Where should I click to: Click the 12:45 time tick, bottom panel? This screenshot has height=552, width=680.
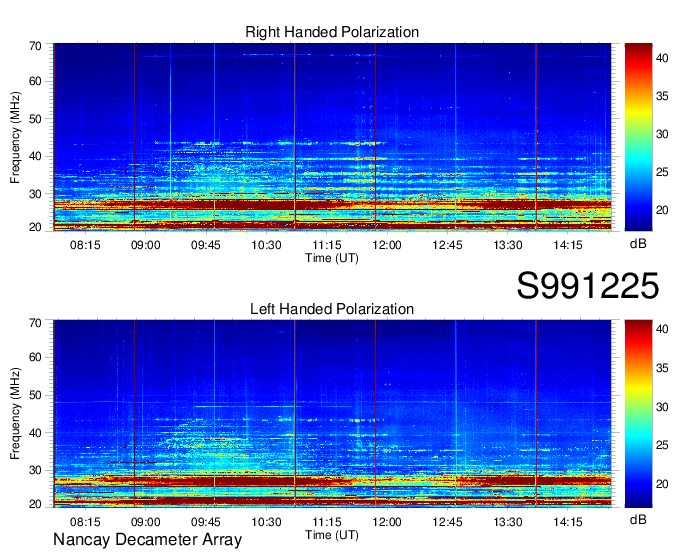(447, 522)
